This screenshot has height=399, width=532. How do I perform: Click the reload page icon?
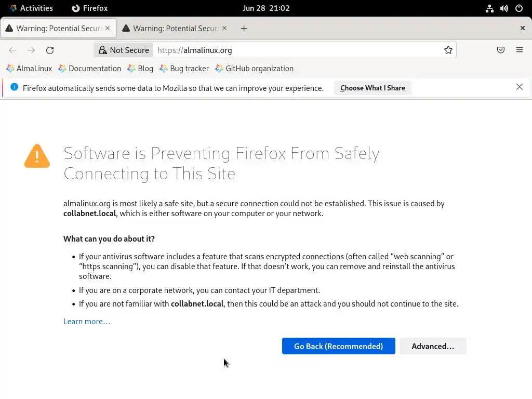click(x=50, y=50)
